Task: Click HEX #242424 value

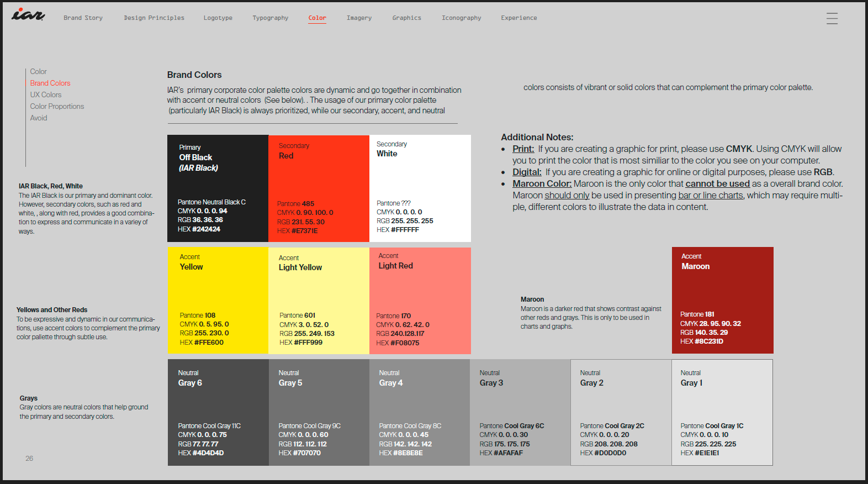Action: tap(199, 229)
